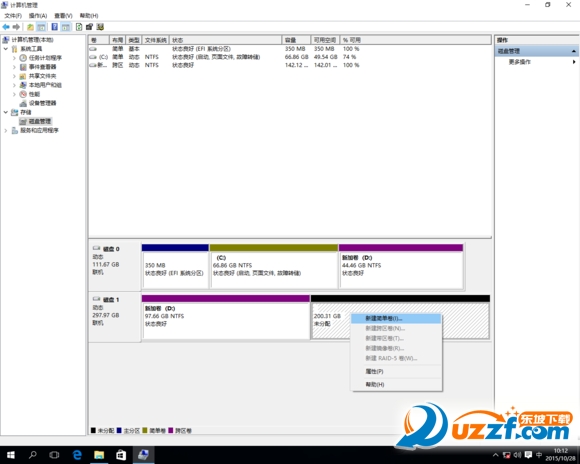Select 350 MB EFI partition block on Disk 0
The width and height of the screenshot is (580, 464).
[x=175, y=266]
